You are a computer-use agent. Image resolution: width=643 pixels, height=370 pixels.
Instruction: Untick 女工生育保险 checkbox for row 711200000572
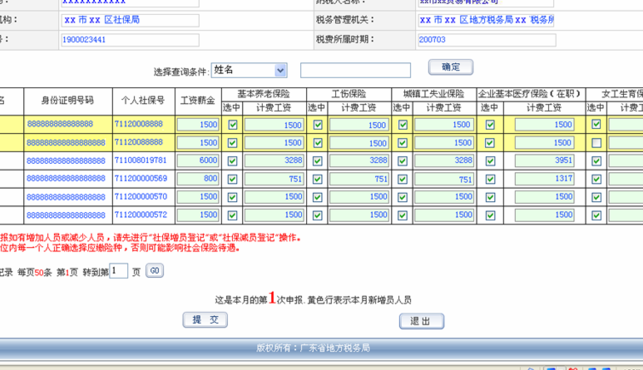[596, 215]
